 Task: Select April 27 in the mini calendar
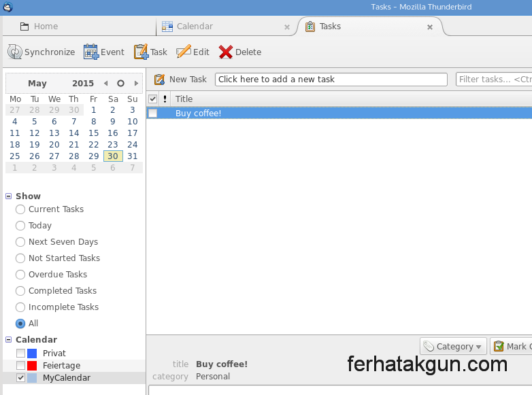click(14, 110)
